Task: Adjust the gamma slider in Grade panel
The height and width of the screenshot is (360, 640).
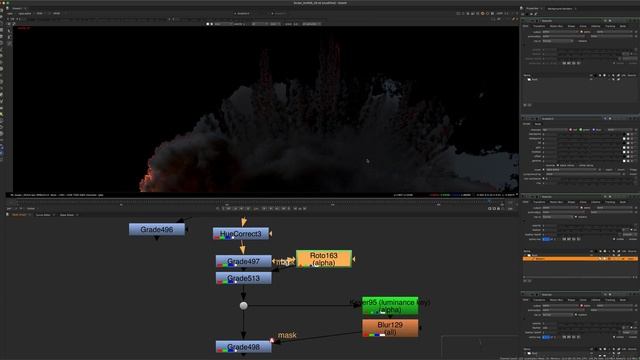Action: coord(589,161)
